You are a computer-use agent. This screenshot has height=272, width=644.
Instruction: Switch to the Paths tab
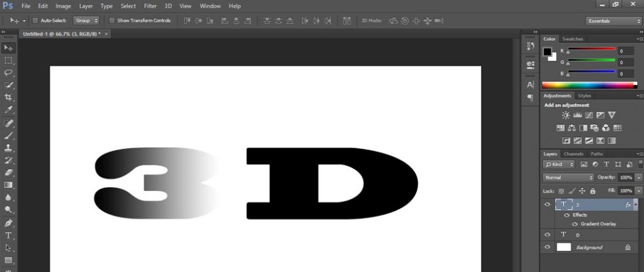pos(597,154)
